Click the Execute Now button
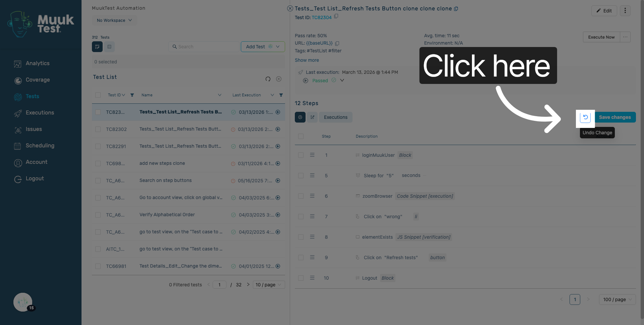Viewport: 644px width, 325px height. (x=601, y=37)
